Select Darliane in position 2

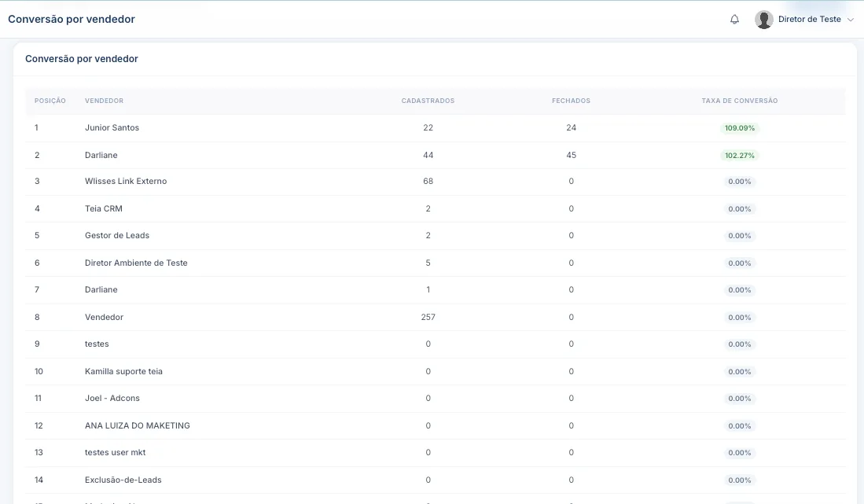[101, 156]
